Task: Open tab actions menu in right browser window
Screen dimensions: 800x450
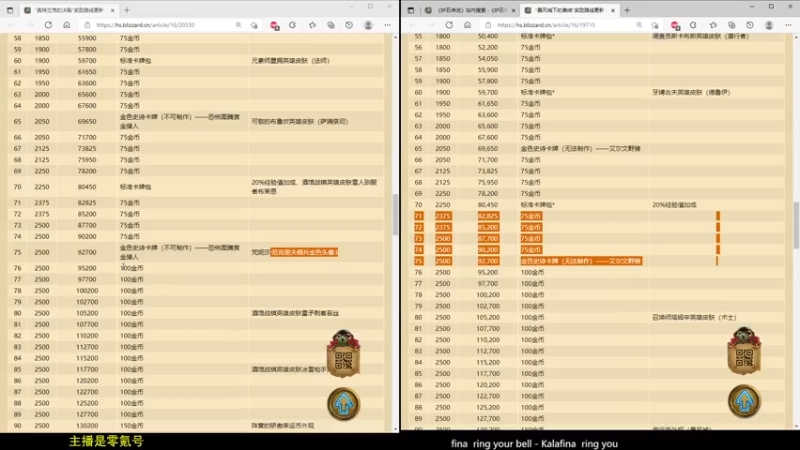Action: click(411, 10)
